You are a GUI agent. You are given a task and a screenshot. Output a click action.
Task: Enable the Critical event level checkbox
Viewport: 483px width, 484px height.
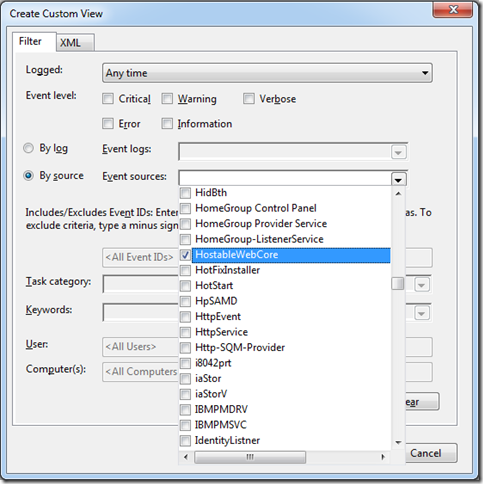tap(108, 99)
